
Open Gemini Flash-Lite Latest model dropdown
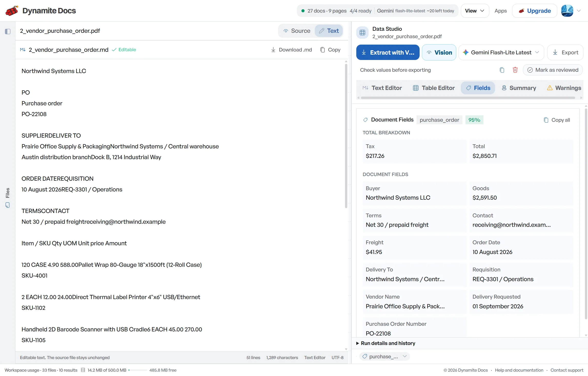(x=501, y=53)
